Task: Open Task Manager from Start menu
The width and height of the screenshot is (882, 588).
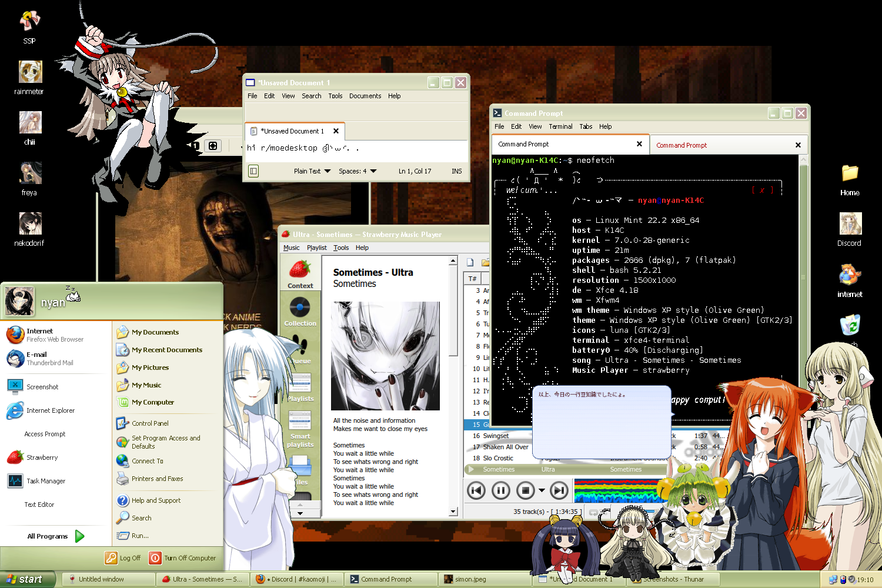Action: click(x=55, y=481)
